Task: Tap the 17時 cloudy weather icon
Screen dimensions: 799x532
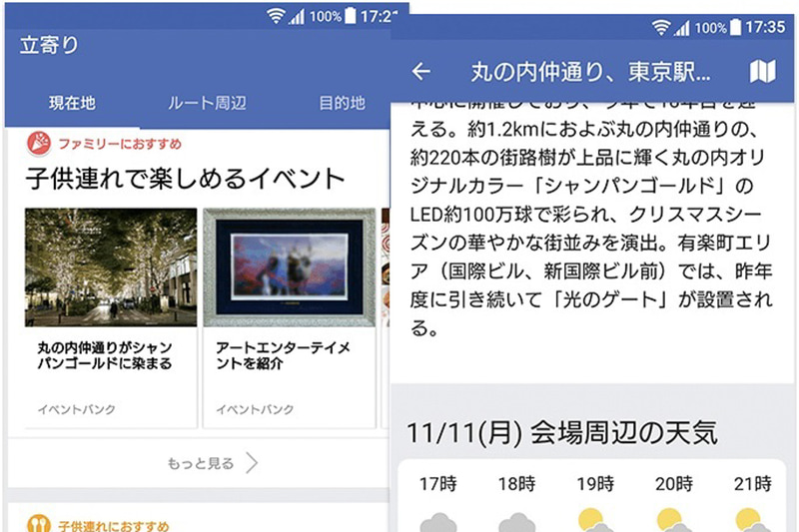Action: click(438, 522)
